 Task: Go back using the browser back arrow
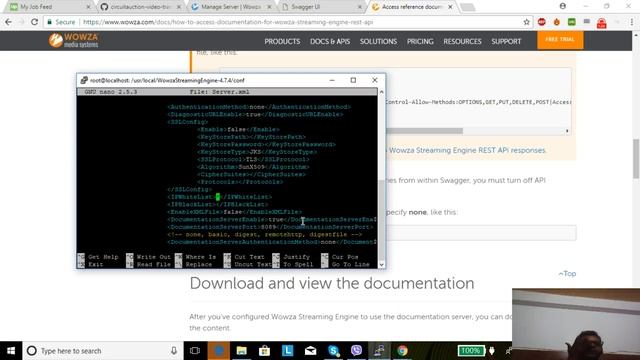pyautogui.click(x=9, y=22)
